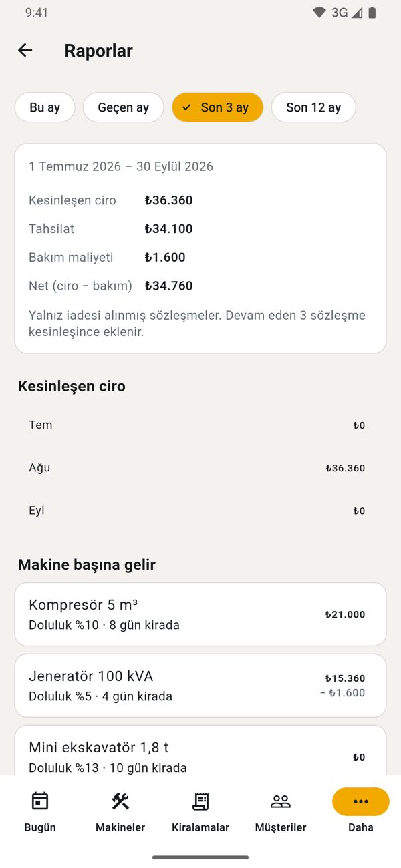Check the battery status icon

tap(372, 13)
